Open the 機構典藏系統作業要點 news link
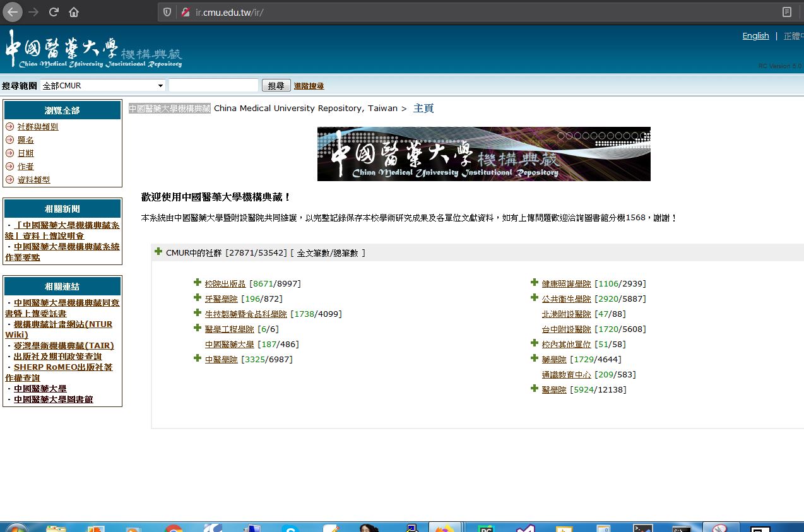 [62, 252]
